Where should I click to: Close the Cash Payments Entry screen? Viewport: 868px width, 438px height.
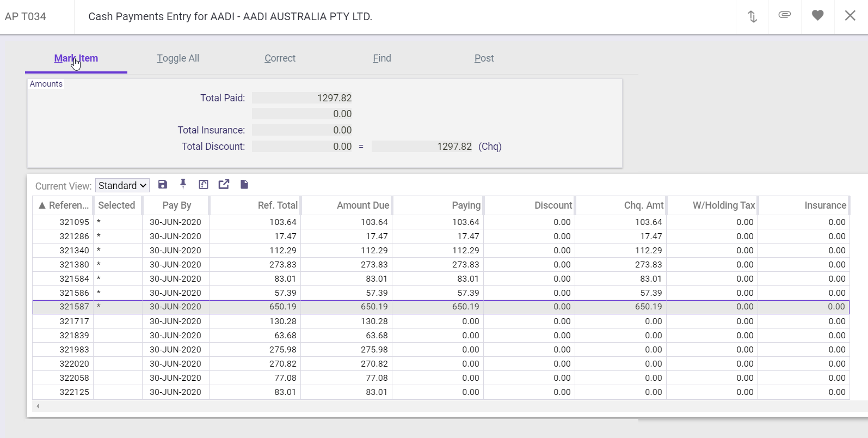851,15
